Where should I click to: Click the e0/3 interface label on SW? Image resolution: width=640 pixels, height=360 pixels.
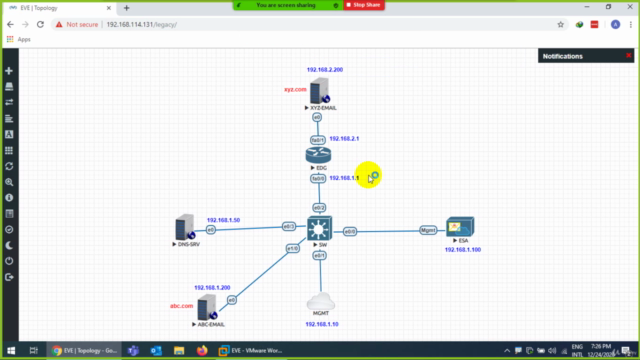point(289,227)
